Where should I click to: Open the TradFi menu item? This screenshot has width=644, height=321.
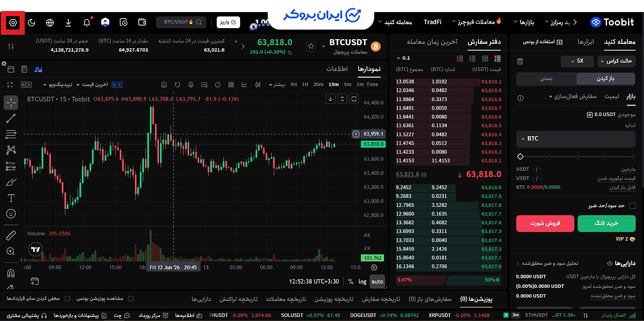(433, 22)
